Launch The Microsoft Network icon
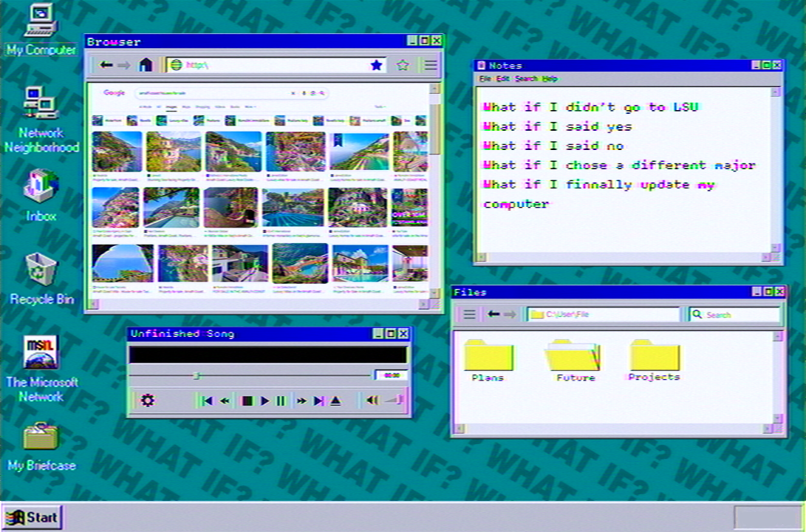This screenshot has width=806, height=532. point(41,369)
